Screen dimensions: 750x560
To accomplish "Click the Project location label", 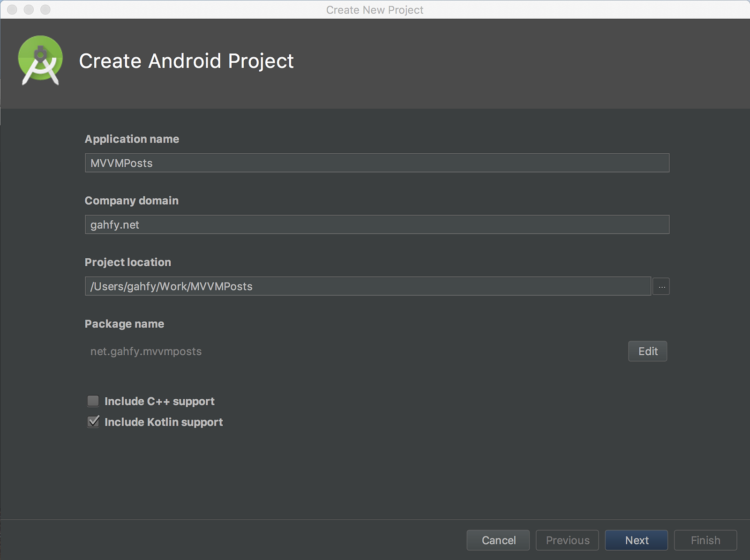I will (127, 262).
